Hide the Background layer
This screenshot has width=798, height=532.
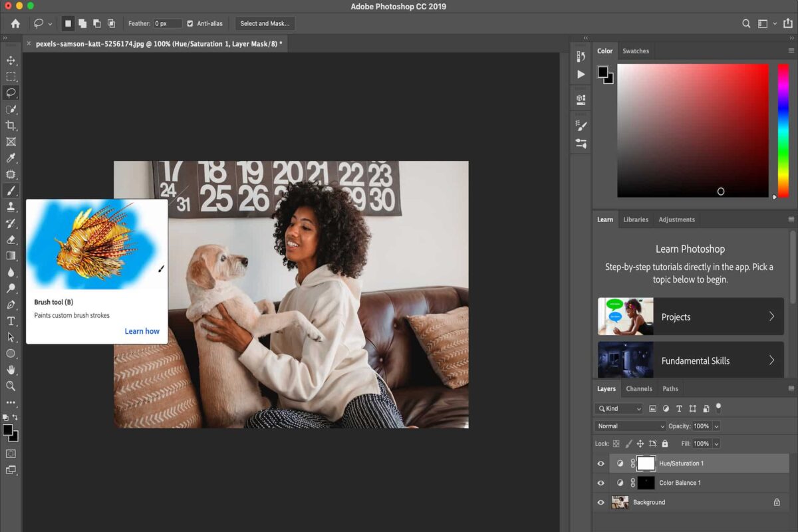tap(601, 502)
